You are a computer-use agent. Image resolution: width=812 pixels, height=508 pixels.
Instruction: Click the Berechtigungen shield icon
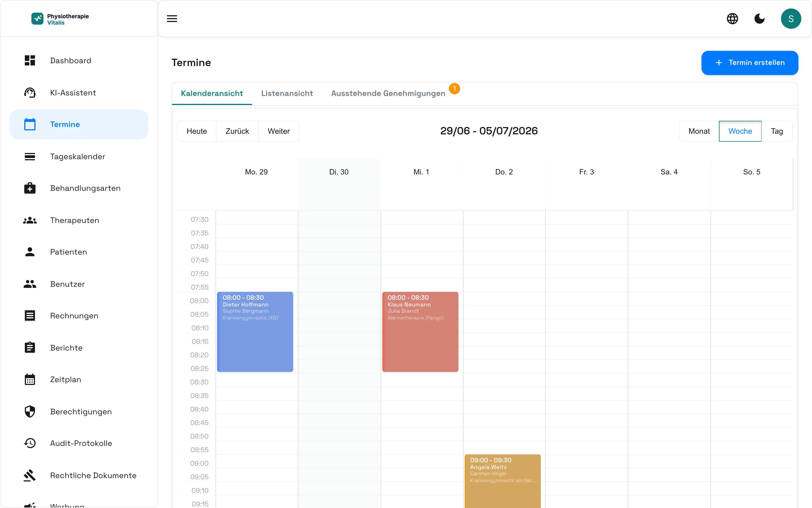click(x=30, y=411)
